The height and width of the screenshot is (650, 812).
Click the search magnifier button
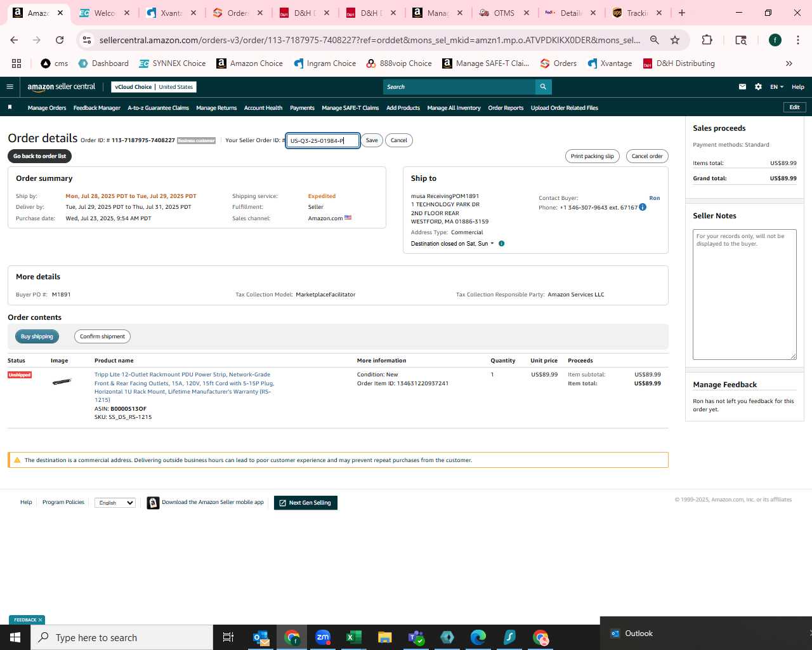(543, 87)
